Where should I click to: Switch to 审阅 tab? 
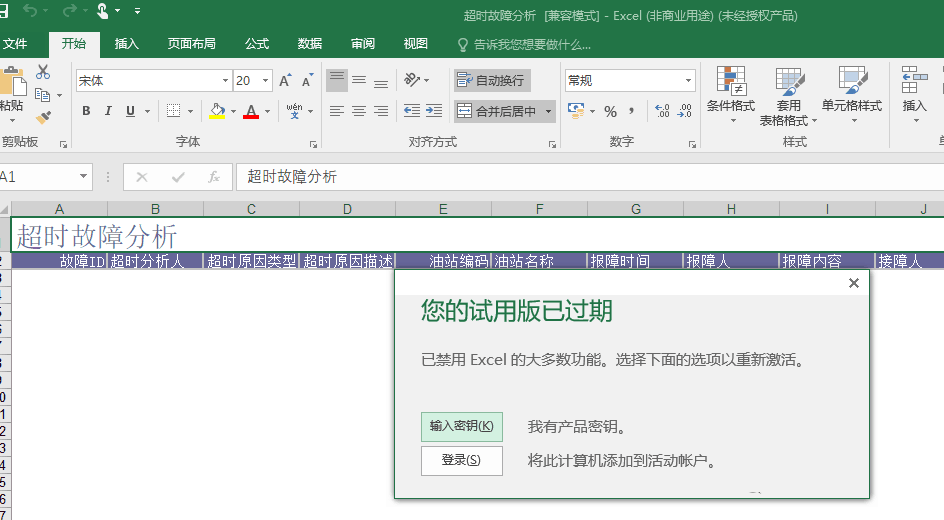point(363,43)
